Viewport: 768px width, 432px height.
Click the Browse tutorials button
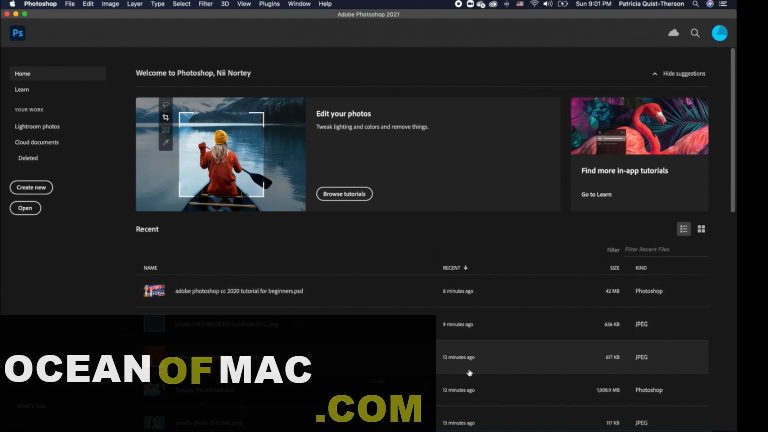tap(344, 194)
